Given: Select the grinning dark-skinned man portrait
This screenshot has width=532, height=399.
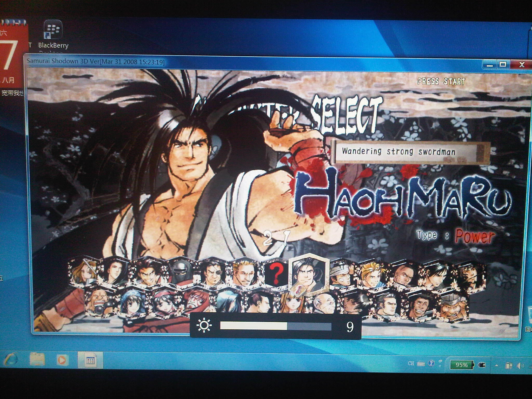Looking at the screenshot, I should tap(420, 306).
